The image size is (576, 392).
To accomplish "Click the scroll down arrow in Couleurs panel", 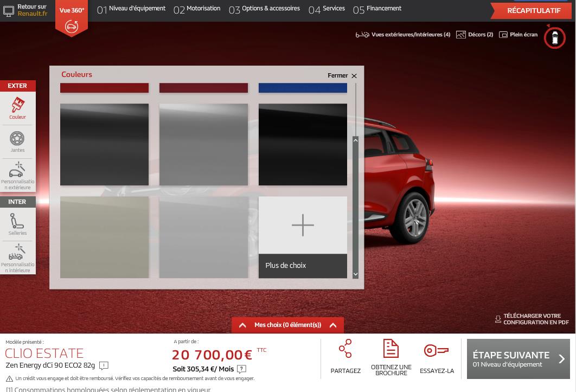I will (355, 274).
